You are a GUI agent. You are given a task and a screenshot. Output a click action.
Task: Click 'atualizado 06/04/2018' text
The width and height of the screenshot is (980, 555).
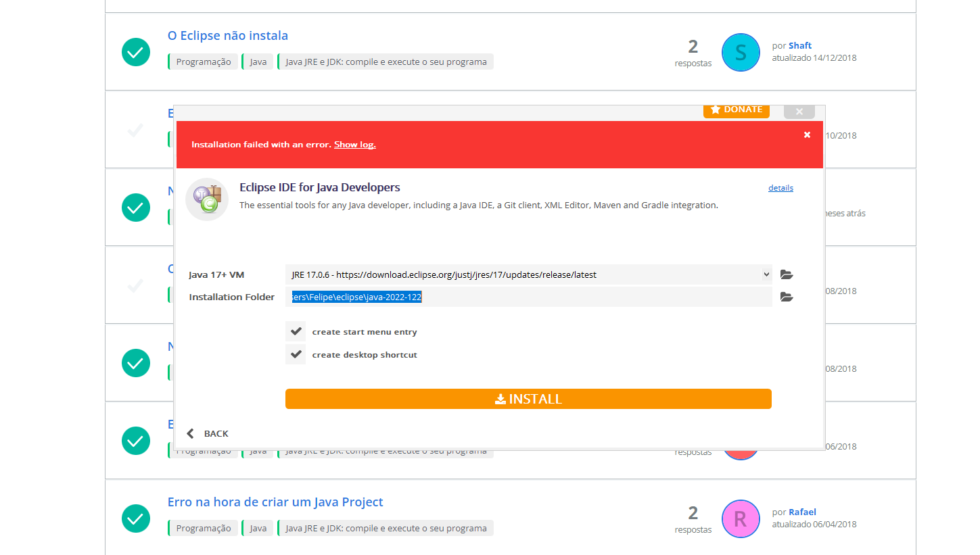[814, 524]
